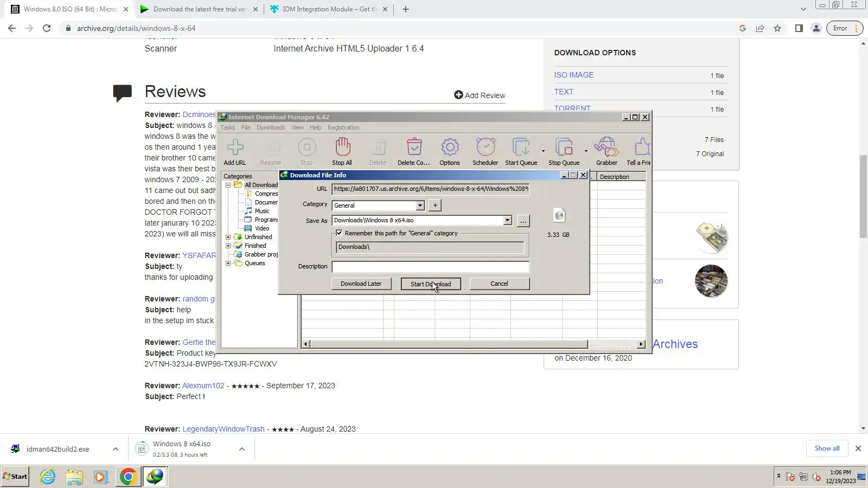Open the Registration menu in IDM
The image size is (868, 488).
[343, 127]
